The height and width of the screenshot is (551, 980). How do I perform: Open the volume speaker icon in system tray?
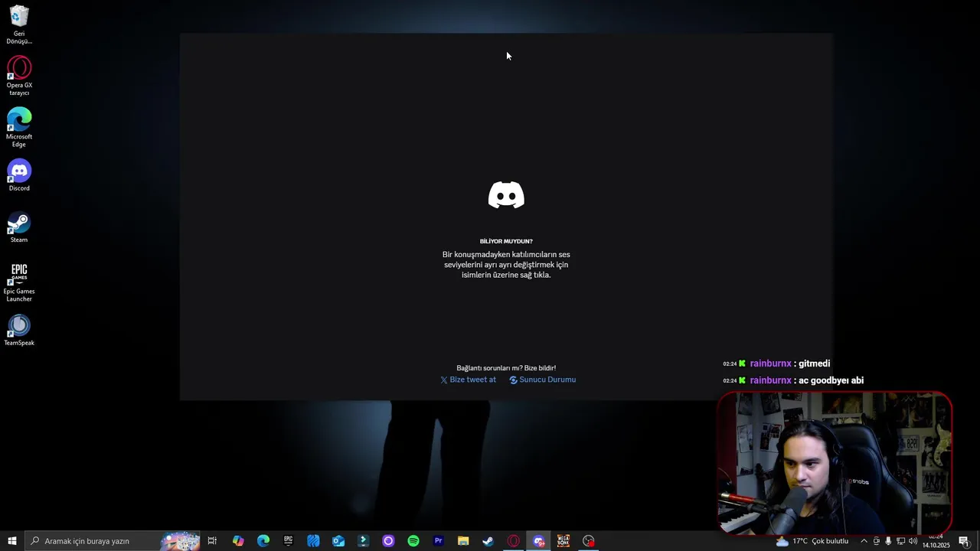913,541
